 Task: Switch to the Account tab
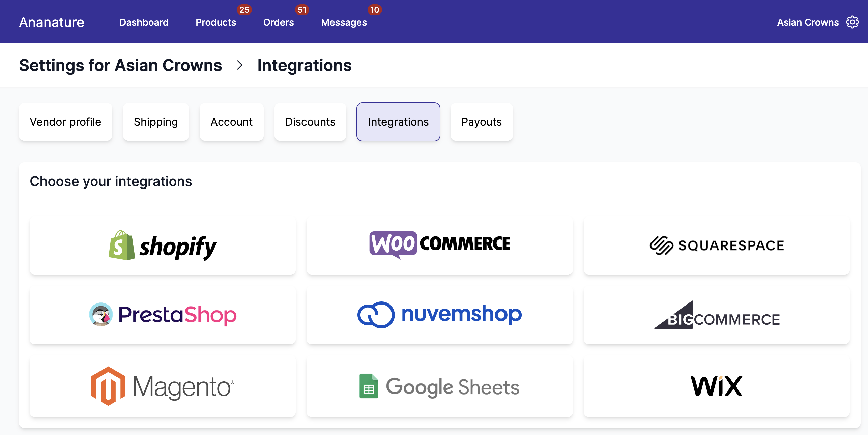coord(231,122)
